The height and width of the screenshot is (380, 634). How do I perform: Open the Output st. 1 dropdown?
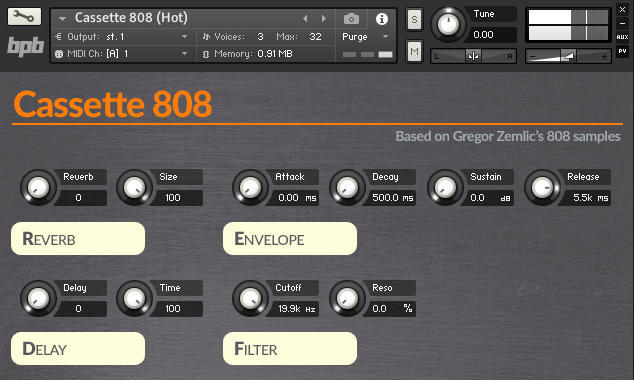[x=184, y=37]
